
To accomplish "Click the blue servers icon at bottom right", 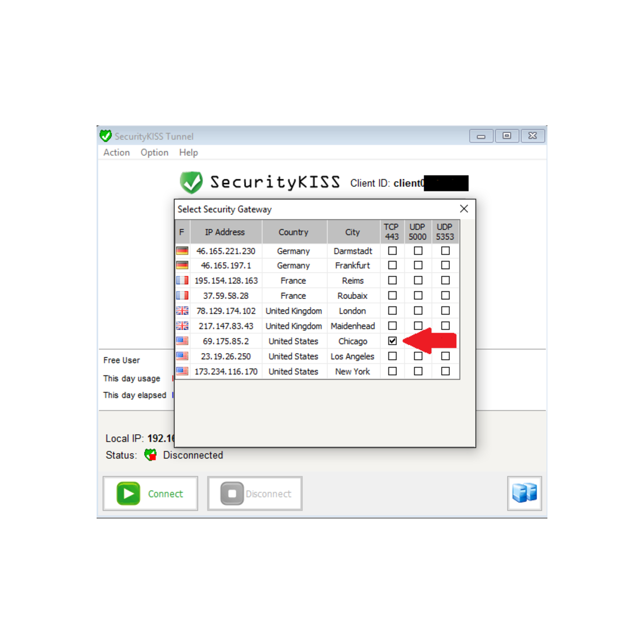I will pos(524,493).
